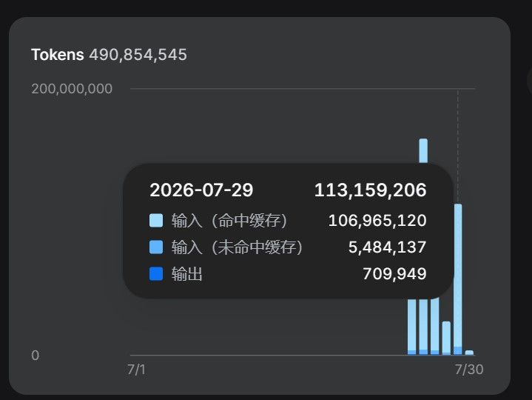Select the 输出 legend label
The image size is (532, 400).
click(x=187, y=273)
